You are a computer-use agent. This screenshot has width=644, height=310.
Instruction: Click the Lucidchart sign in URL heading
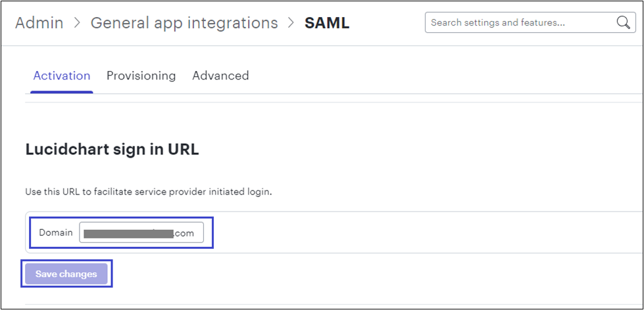[x=112, y=150]
